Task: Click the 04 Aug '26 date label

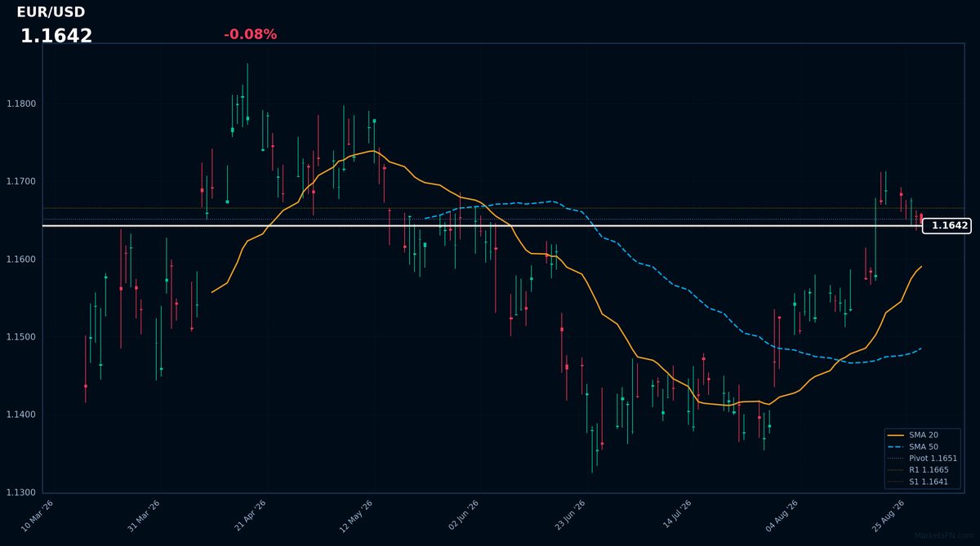Action: coord(782,516)
